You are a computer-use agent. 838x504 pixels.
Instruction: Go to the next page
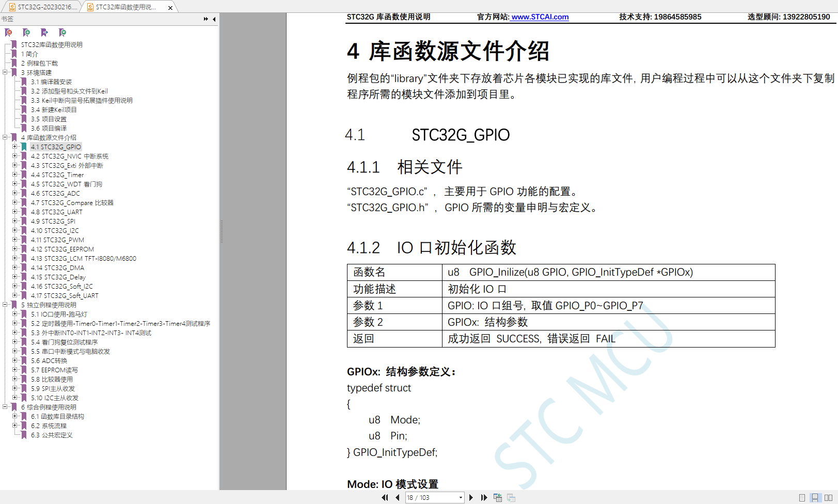click(x=471, y=498)
